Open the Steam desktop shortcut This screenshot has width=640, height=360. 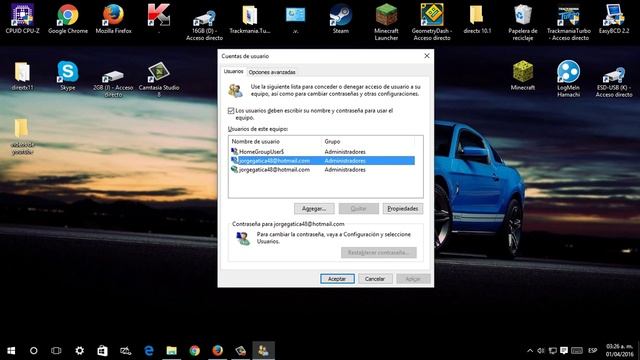pos(340,18)
